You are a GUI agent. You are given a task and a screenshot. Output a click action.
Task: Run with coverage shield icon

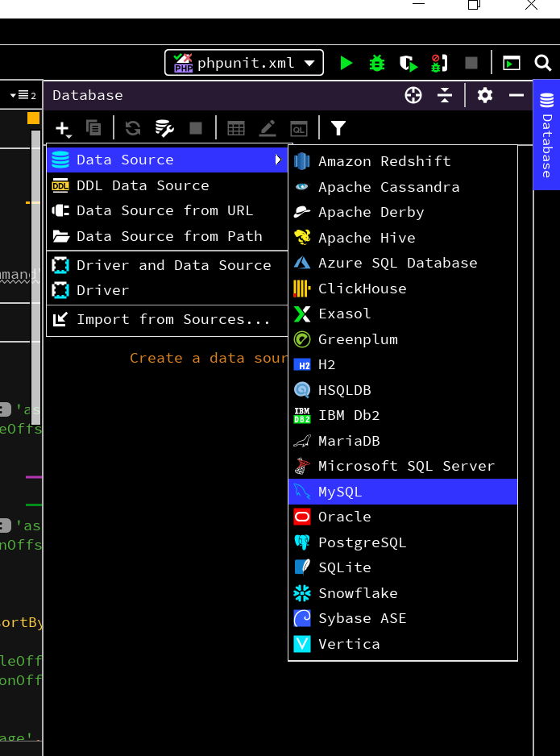tap(409, 63)
